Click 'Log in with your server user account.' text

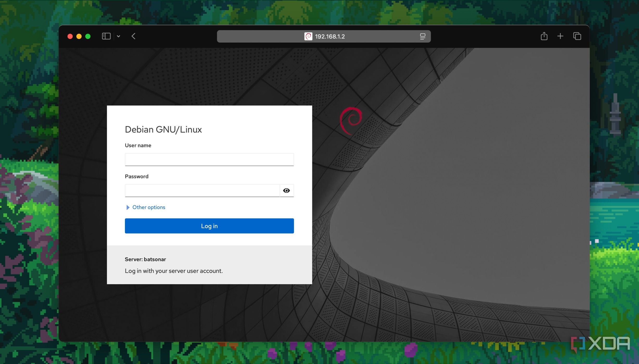tap(174, 271)
